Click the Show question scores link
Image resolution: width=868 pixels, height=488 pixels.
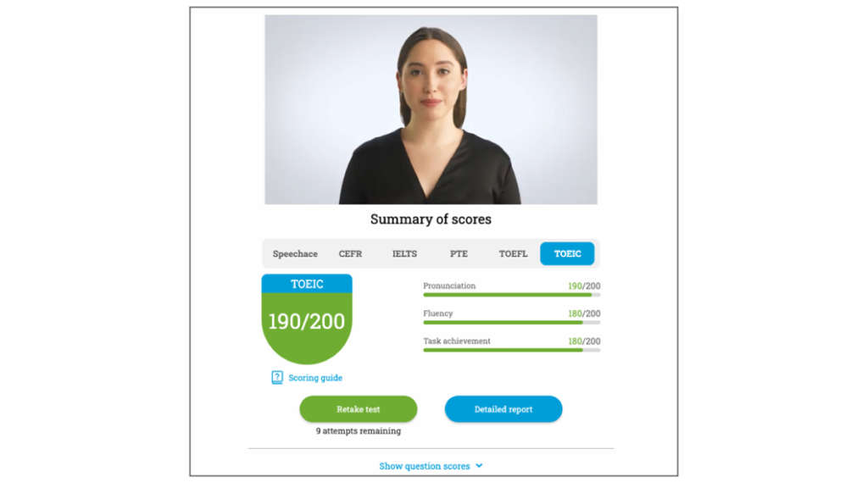[425, 466]
